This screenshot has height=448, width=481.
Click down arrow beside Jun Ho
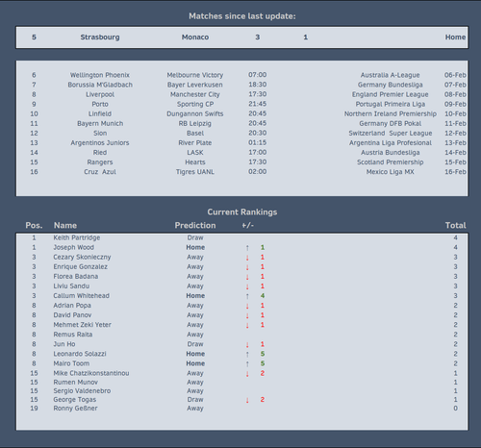click(247, 344)
